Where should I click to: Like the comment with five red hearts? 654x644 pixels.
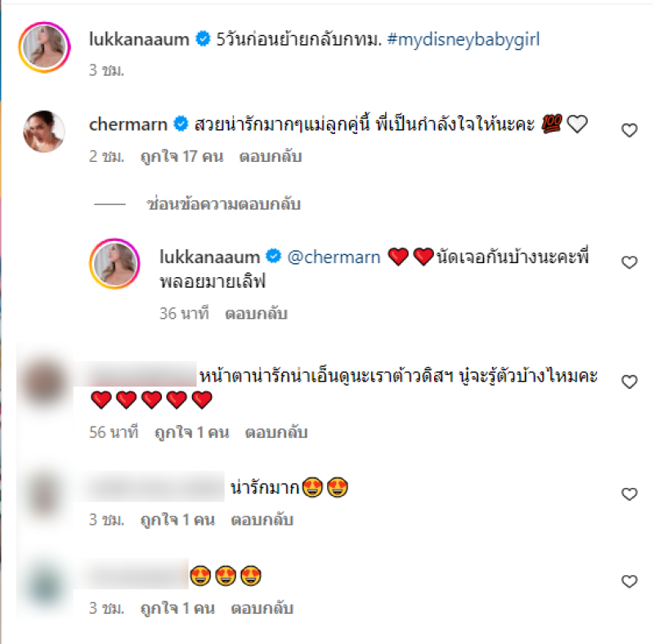629,382
